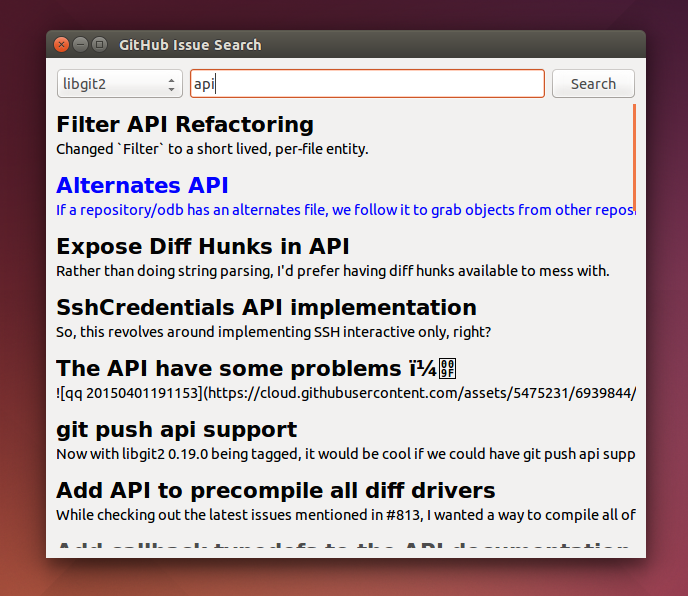Click the orange vertical scrollbar thumb
The width and height of the screenshot is (688, 596).
[x=634, y=158]
